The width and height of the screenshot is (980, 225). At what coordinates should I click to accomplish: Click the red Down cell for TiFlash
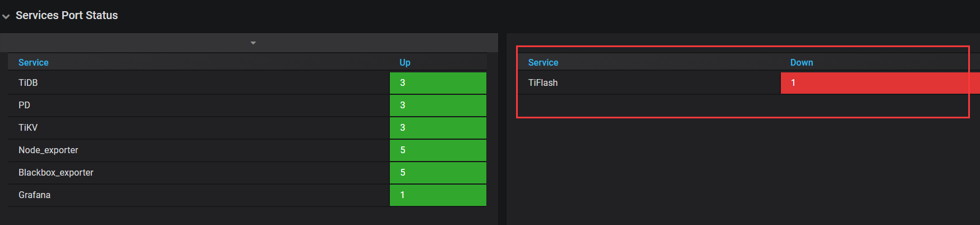coord(880,82)
